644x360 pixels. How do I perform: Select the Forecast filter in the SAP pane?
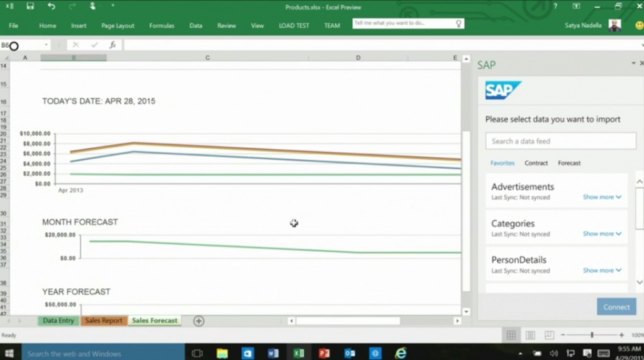569,163
